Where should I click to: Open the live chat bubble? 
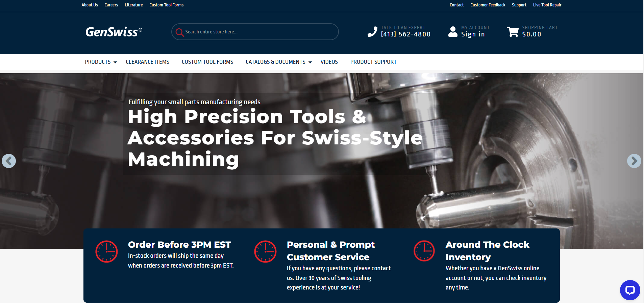[630, 290]
